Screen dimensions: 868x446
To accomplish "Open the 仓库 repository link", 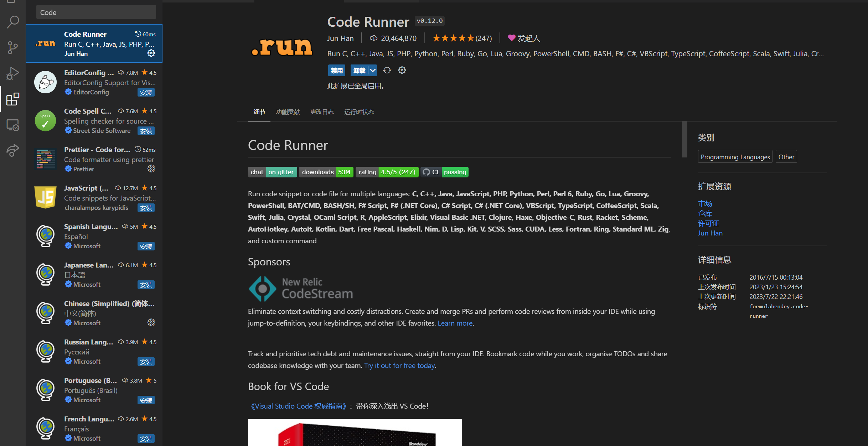I will 705,213.
